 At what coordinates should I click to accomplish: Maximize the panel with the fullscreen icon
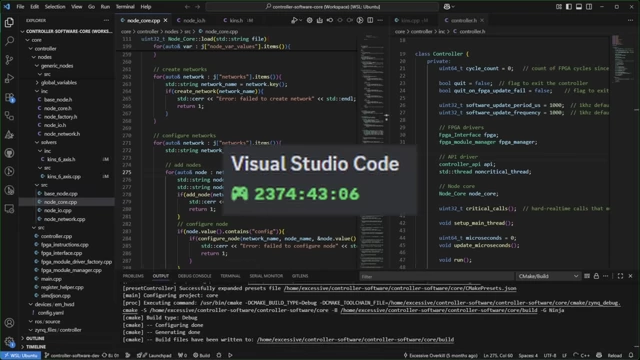point(620,276)
